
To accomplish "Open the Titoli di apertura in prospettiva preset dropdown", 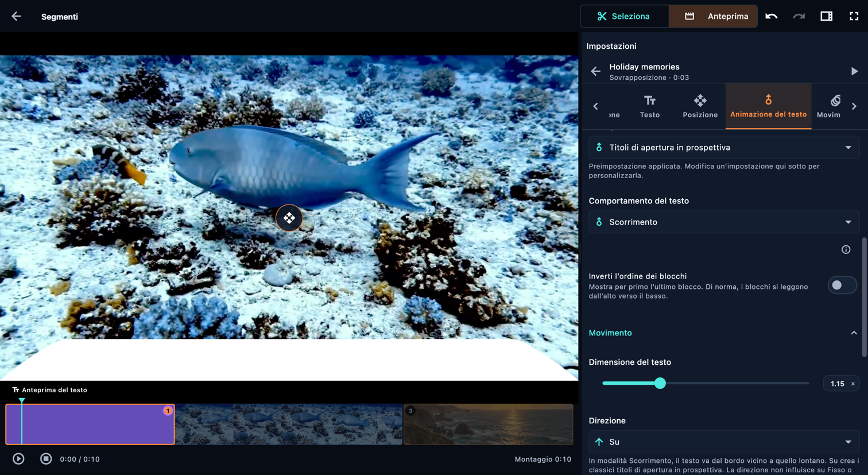I will tap(724, 148).
